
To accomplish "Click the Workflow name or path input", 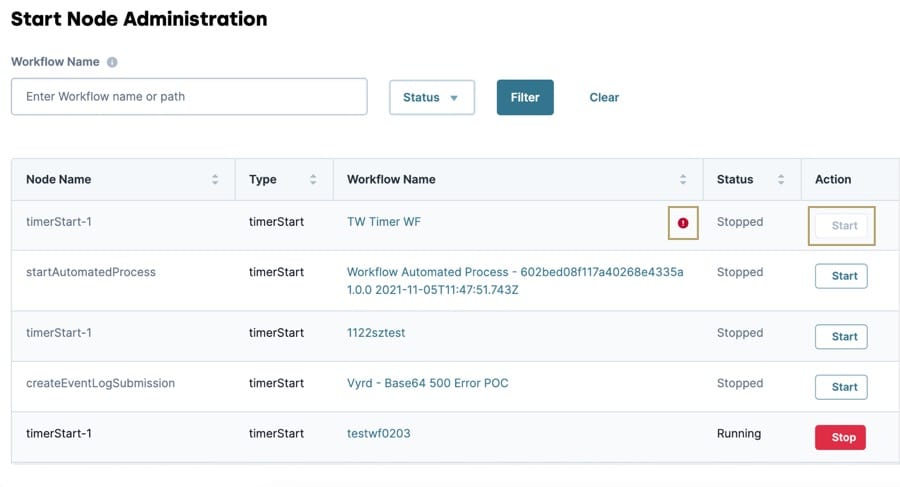I will (189, 96).
